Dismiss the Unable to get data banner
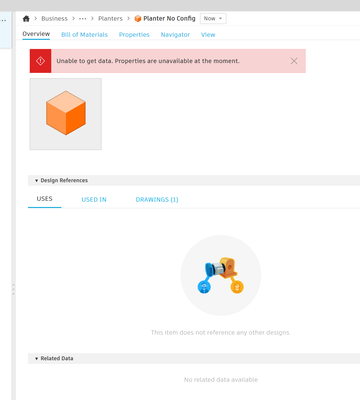This screenshot has height=400, width=360. [294, 61]
